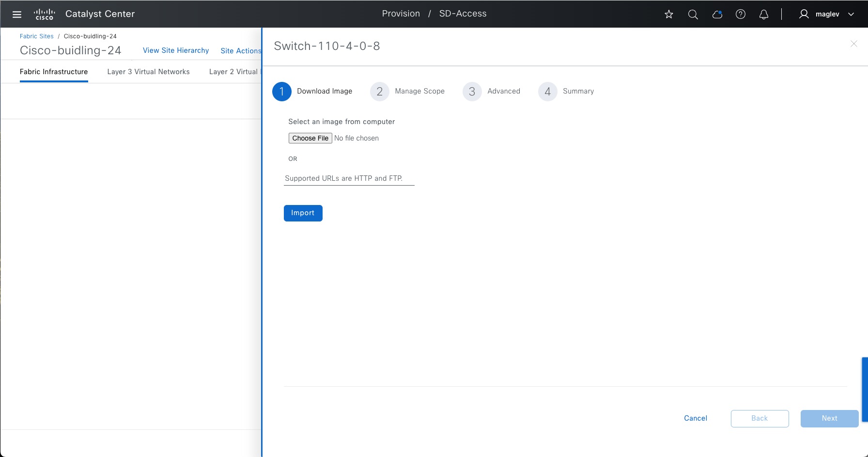
Task: Focus the Supported URLs input field
Action: pyautogui.click(x=349, y=178)
